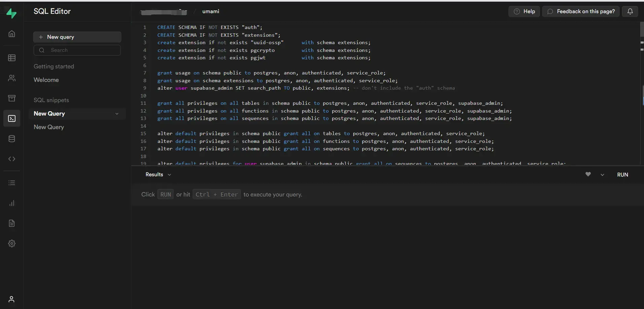The image size is (644, 309).
Task: Open the Reports bar chart icon
Action: [12, 203]
